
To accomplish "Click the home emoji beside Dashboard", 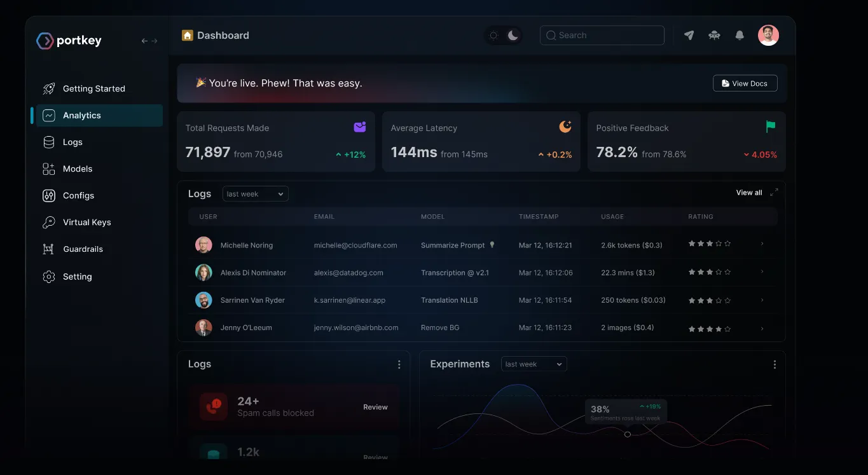I will (x=186, y=35).
